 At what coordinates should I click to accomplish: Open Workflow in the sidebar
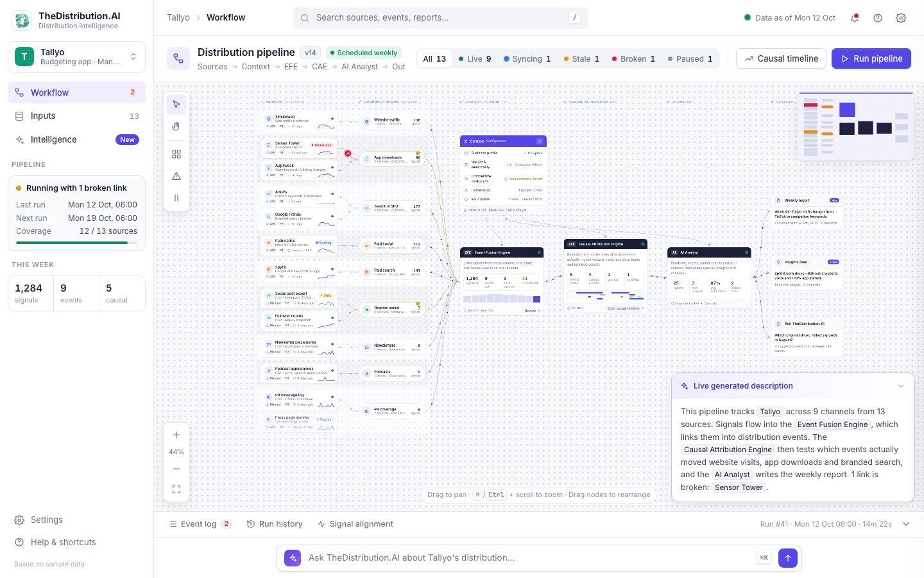click(x=76, y=92)
